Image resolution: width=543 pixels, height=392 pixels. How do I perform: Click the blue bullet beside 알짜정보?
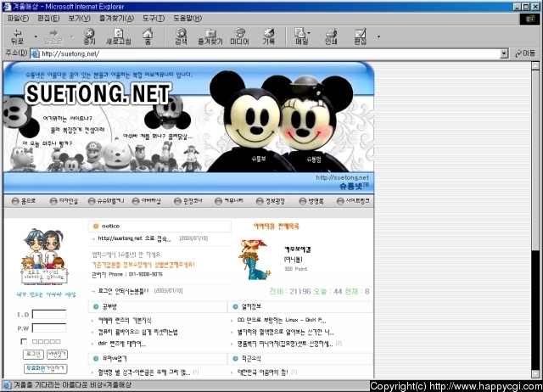pos(236,307)
